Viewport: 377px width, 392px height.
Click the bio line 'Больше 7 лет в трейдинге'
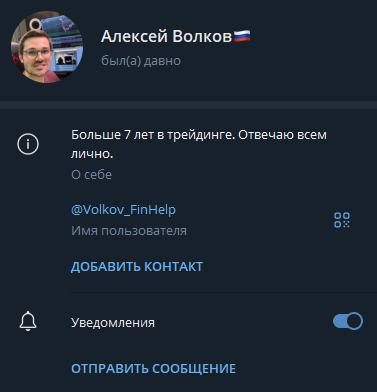pos(151,135)
